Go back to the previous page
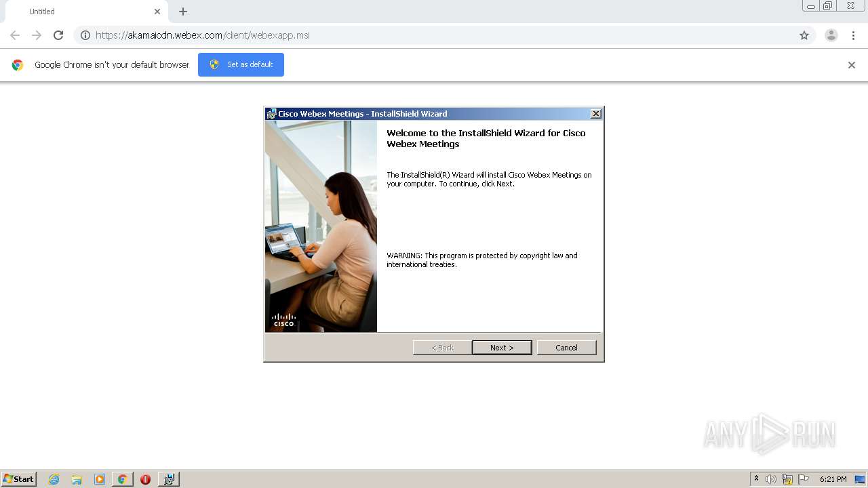 [15, 35]
